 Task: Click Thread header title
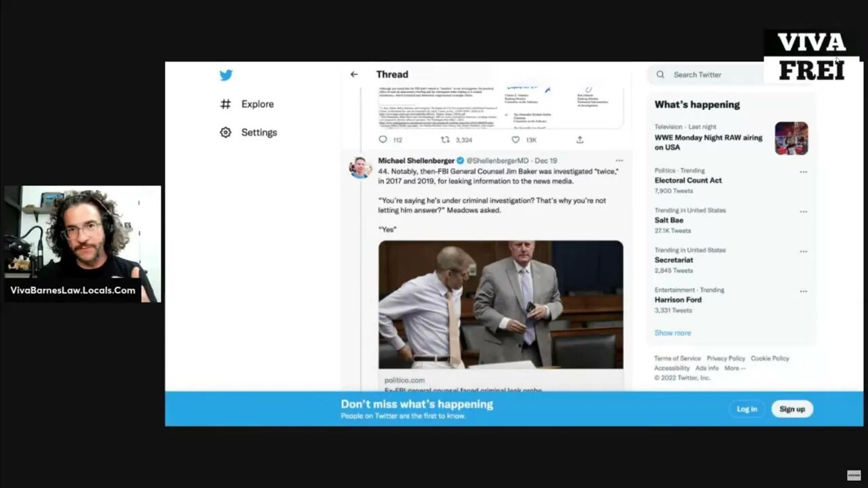point(392,75)
